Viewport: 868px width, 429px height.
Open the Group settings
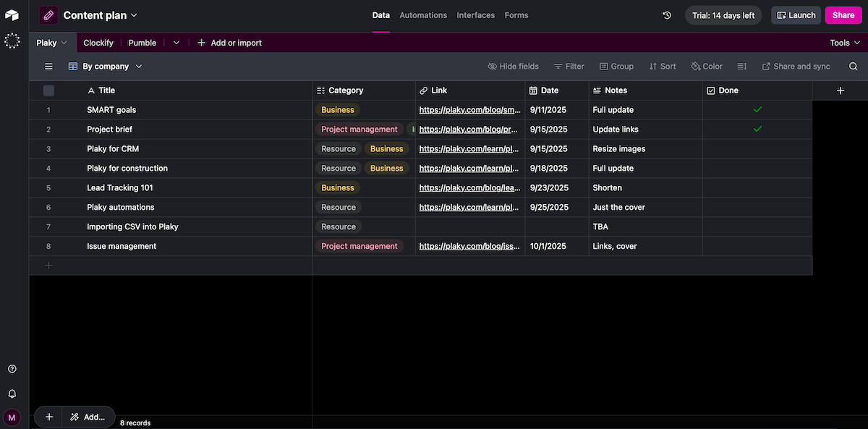coord(616,66)
